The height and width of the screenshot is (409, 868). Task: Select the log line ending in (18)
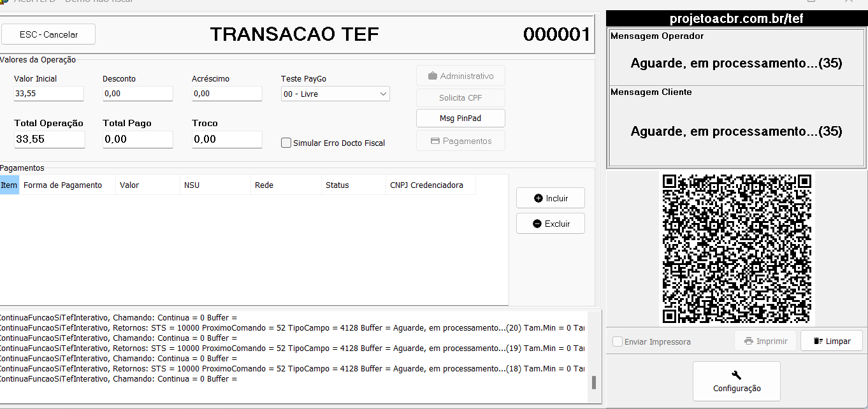point(292,368)
